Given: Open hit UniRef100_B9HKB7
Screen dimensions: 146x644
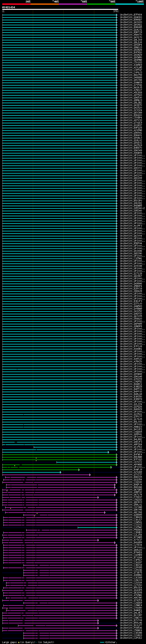Looking at the screenshot, I should point(131,20).
